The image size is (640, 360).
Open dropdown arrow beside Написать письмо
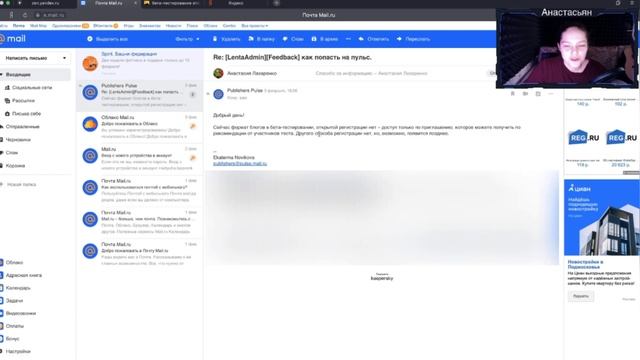pyautogui.click(x=64, y=58)
